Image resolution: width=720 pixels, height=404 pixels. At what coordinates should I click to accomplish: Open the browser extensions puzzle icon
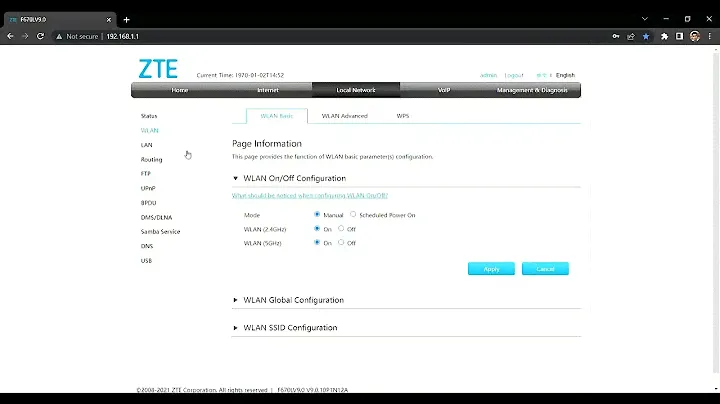click(664, 36)
